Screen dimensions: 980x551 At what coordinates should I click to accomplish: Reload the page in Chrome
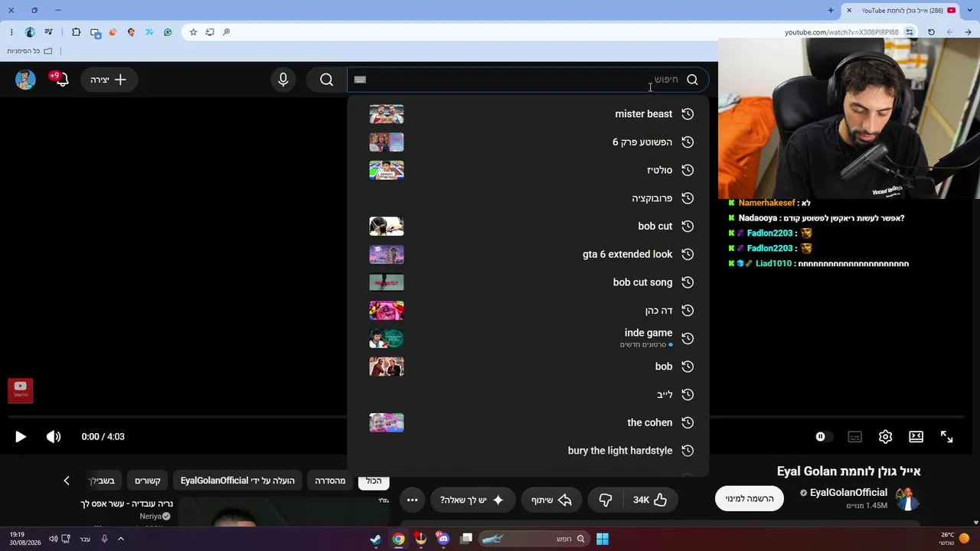click(x=931, y=32)
